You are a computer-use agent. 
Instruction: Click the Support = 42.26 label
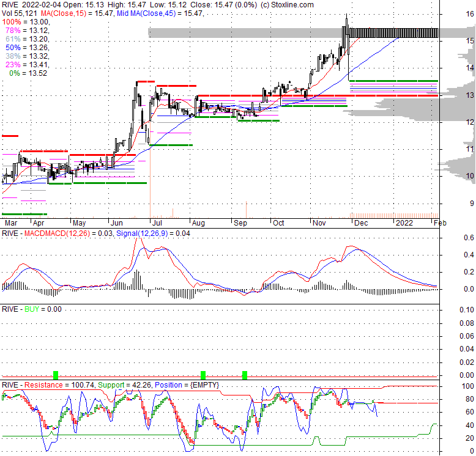coord(124,384)
